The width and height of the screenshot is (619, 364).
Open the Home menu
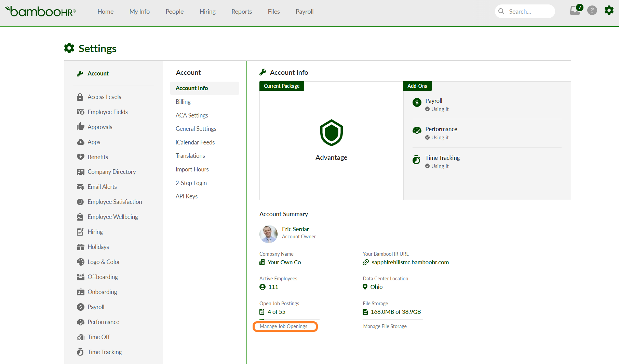pos(105,12)
